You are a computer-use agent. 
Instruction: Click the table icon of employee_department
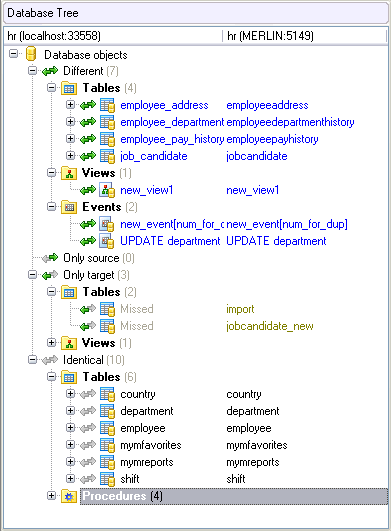107,122
